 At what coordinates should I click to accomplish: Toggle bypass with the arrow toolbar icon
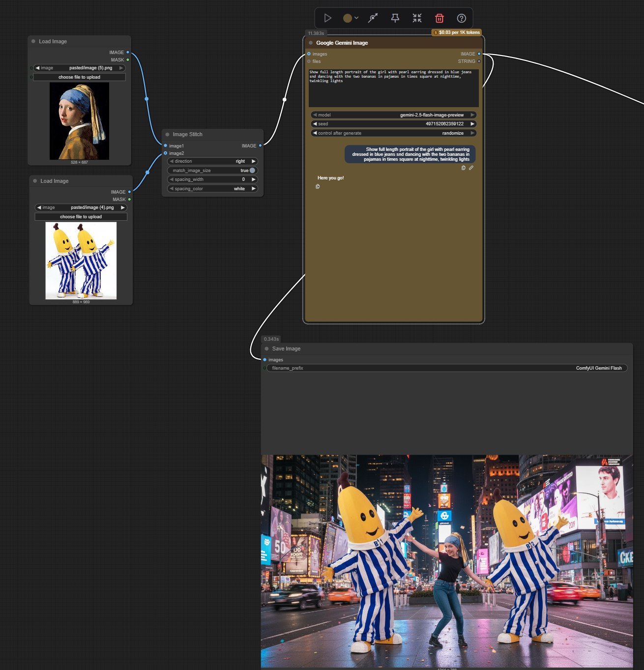coord(373,18)
